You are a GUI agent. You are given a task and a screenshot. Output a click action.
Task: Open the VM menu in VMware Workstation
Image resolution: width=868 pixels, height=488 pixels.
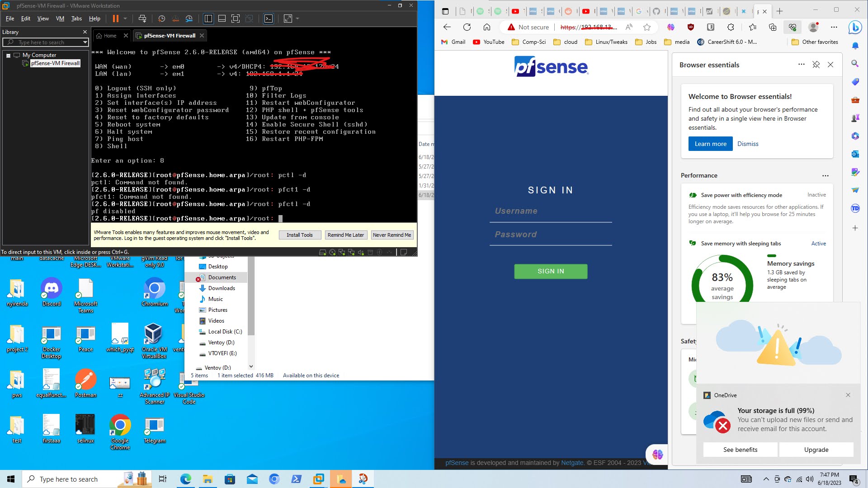coord(60,18)
